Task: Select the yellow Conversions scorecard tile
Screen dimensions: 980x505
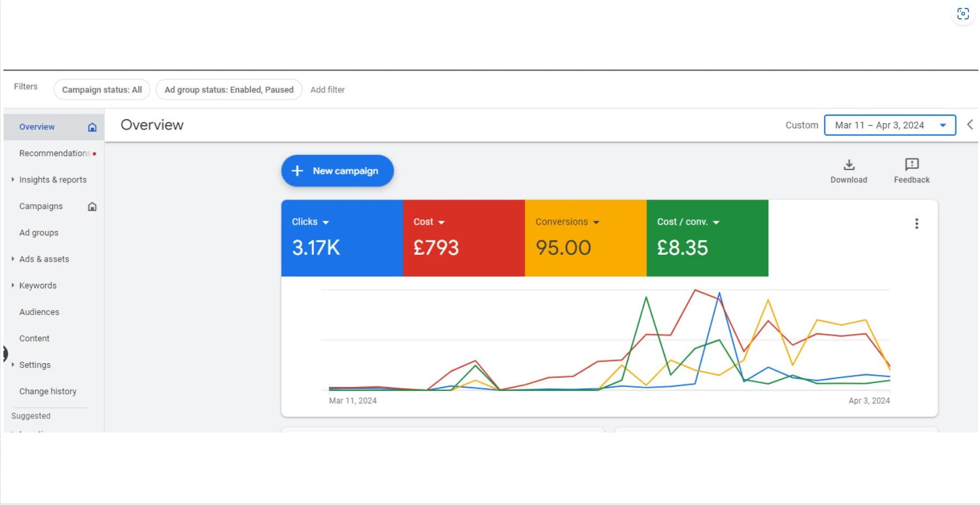Action: click(586, 238)
